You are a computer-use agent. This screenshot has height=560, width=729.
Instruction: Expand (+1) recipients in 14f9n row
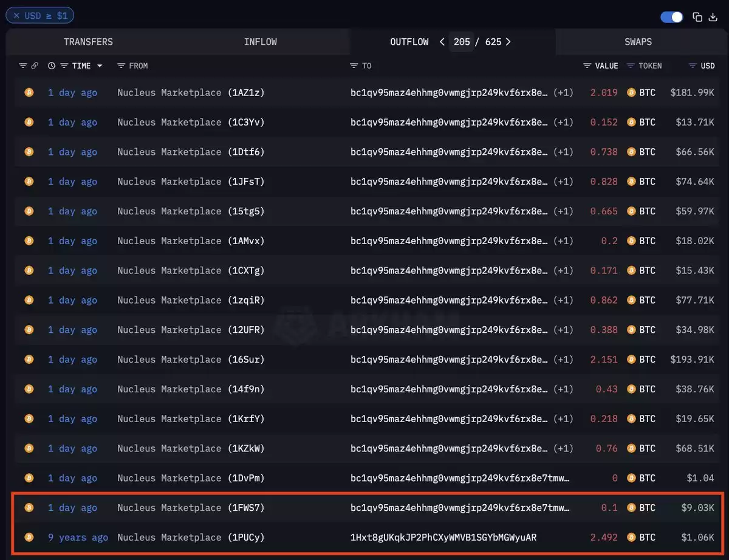pos(563,389)
